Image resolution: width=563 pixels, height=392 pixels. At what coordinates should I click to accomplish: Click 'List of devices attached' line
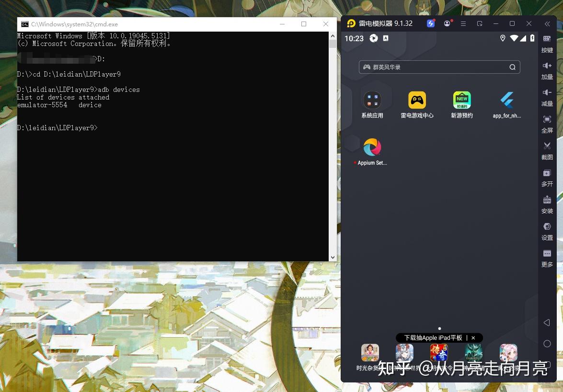(63, 97)
